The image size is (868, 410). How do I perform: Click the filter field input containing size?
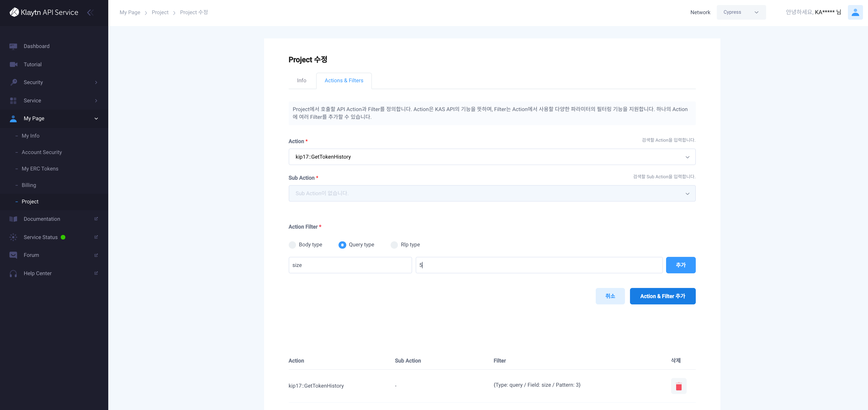[350, 265]
